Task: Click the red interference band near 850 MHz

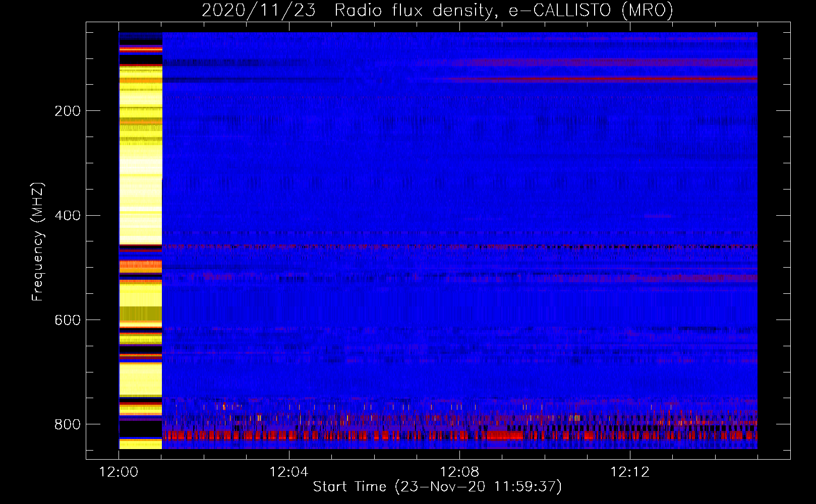Action: point(459,435)
